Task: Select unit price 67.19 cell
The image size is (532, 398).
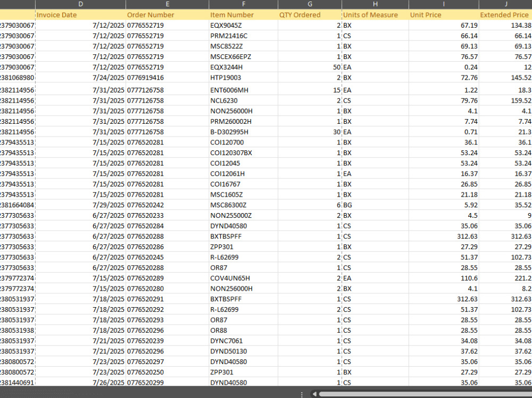Action: tap(444, 26)
